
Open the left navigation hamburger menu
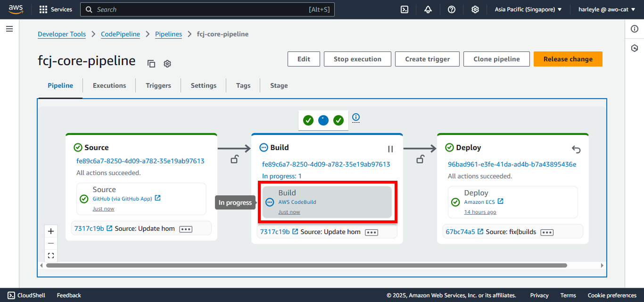pos(9,29)
